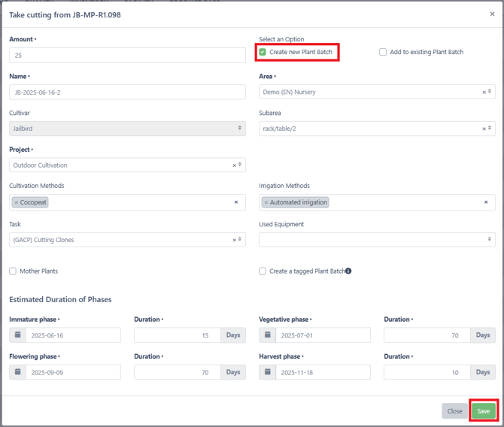Clear the Area selection x icon
The height and width of the screenshot is (427, 504).
(x=484, y=92)
